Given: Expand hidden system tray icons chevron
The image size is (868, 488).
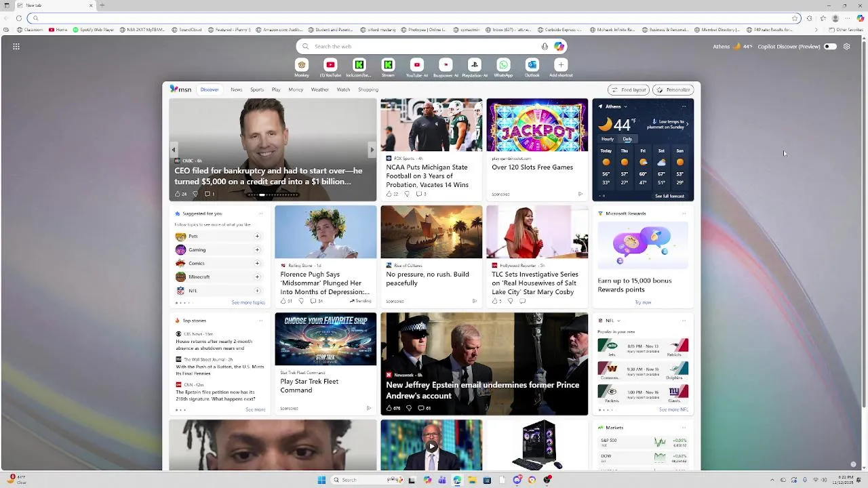Looking at the screenshot, I should (772, 480).
